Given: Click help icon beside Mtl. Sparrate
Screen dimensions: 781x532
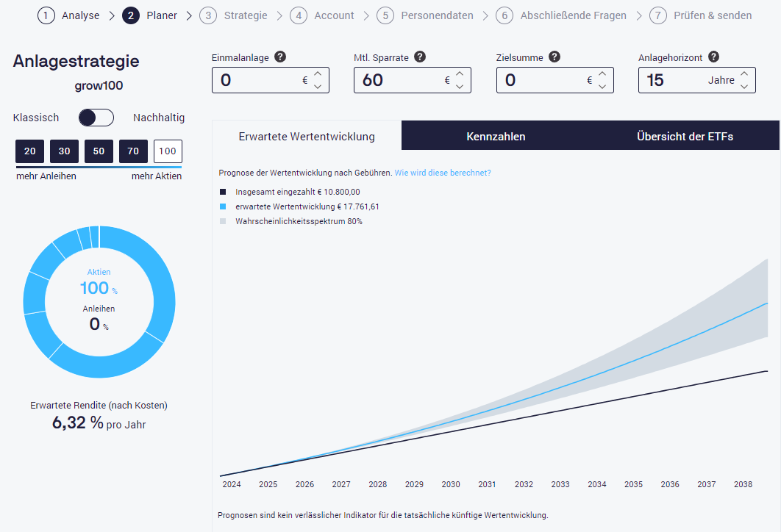Looking at the screenshot, I should (419, 57).
